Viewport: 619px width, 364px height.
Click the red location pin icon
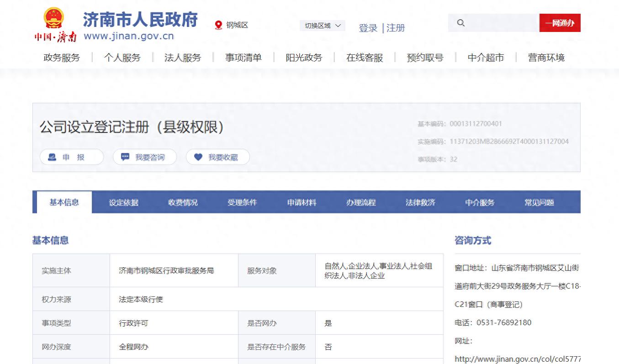coord(218,25)
